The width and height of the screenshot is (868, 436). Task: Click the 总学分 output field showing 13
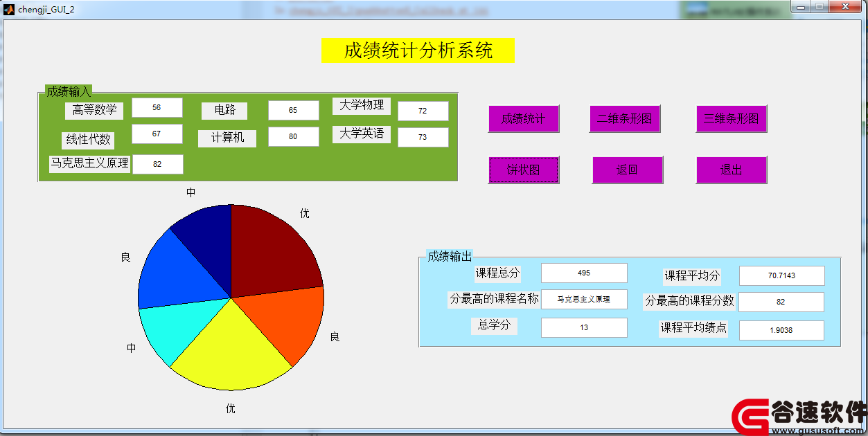[x=584, y=327]
